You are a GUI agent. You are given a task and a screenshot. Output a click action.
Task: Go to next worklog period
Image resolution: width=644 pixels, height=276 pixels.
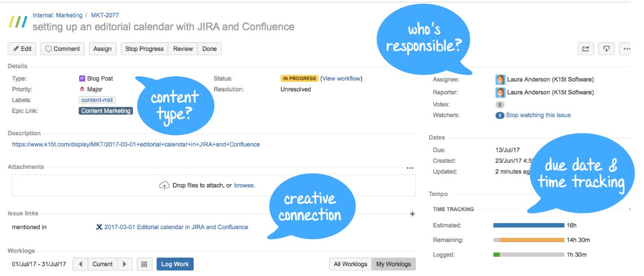(125, 264)
